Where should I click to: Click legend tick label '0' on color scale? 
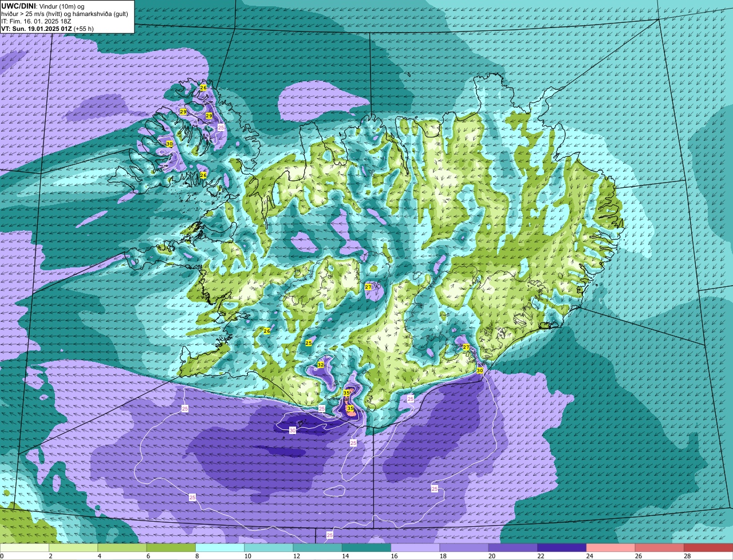(2, 556)
